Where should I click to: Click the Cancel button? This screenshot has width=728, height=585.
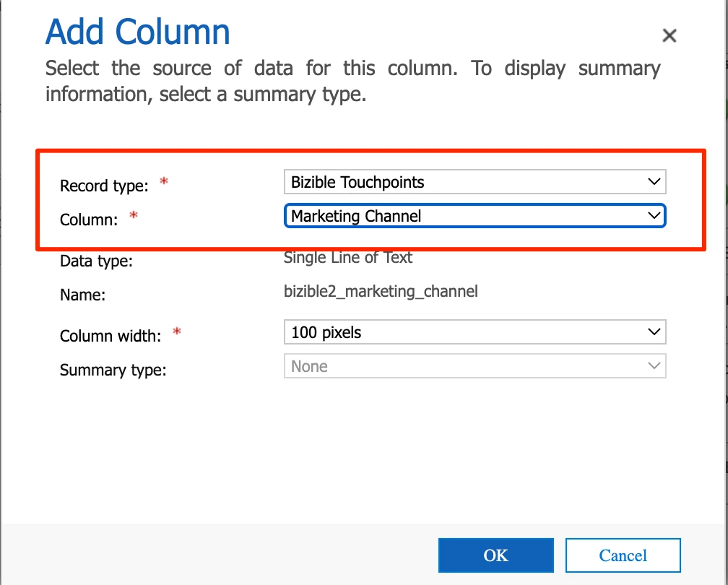click(623, 555)
